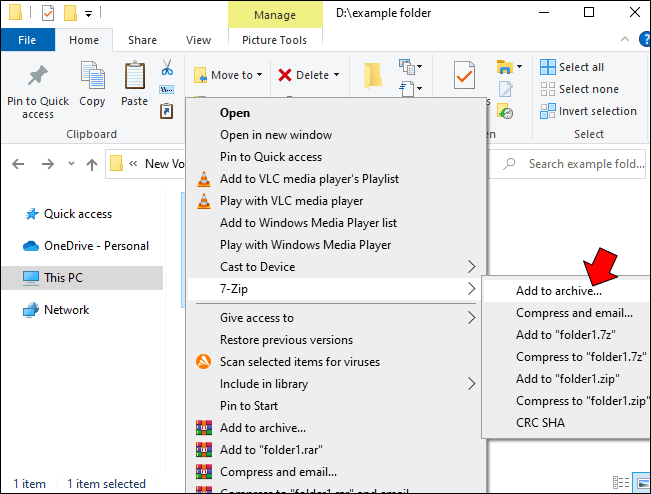Click the Select all ribbon button
Viewport: 651px width, 494px height.
tap(572, 67)
